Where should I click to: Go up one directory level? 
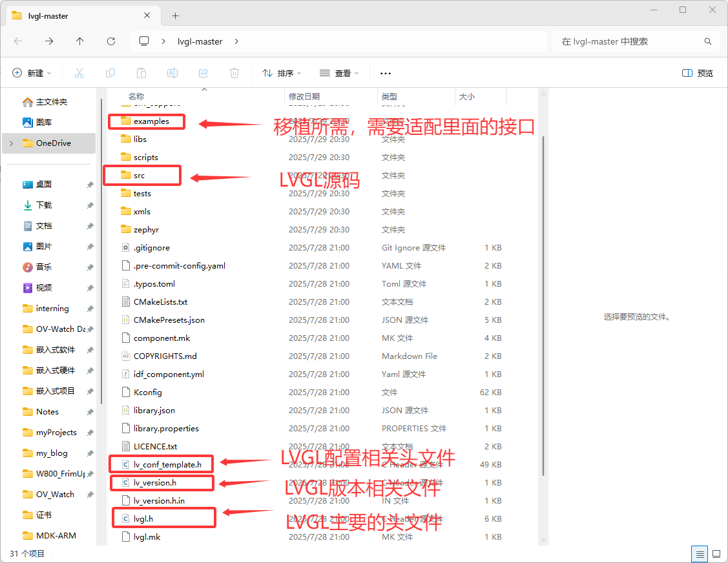[x=79, y=41]
